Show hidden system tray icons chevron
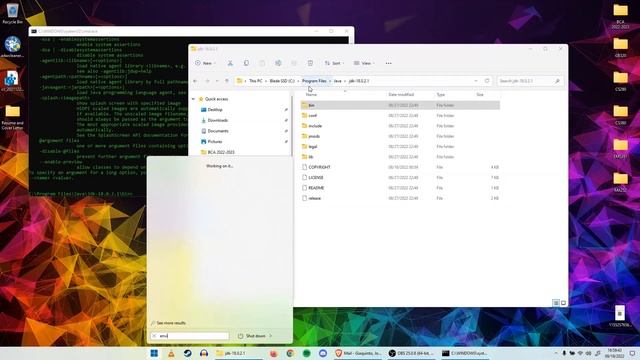This screenshot has height=360, width=640. tap(555, 353)
